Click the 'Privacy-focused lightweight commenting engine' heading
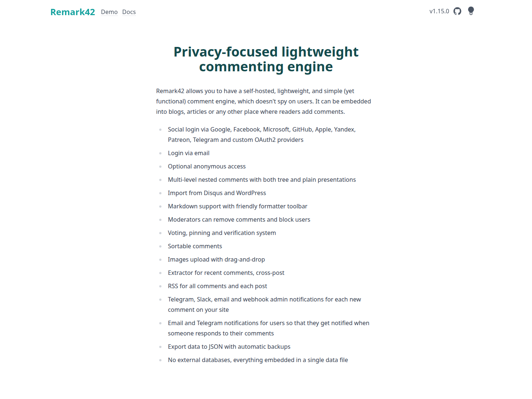 [266, 59]
